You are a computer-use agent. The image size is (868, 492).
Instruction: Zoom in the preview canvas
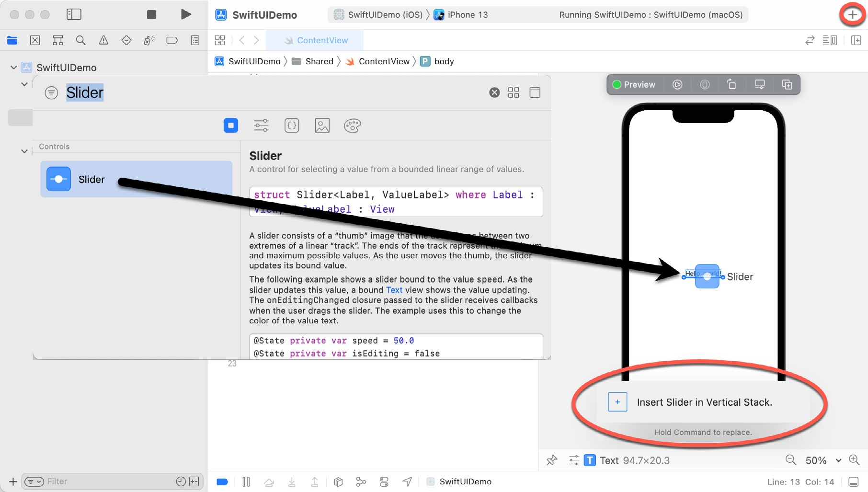[854, 460]
